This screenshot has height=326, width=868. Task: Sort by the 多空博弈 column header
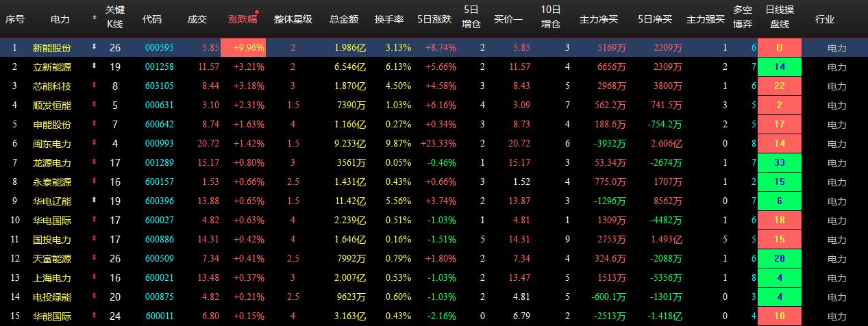coord(742,16)
